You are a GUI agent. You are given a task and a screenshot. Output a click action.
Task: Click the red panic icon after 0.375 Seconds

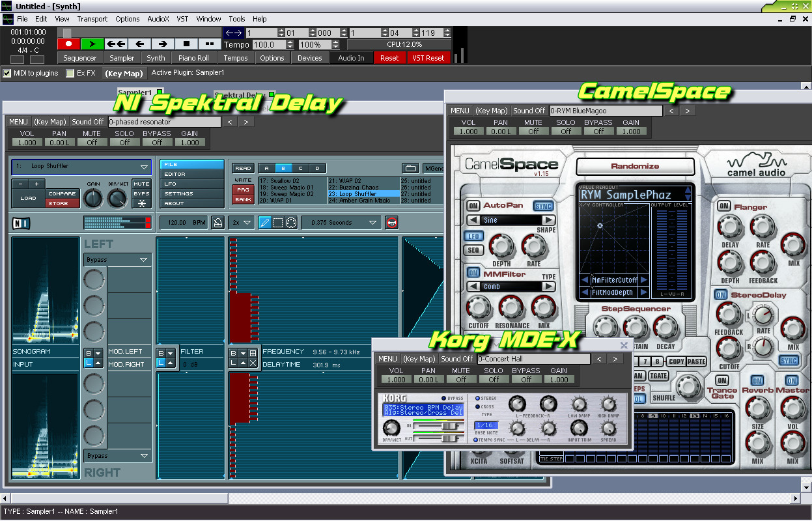pos(391,223)
